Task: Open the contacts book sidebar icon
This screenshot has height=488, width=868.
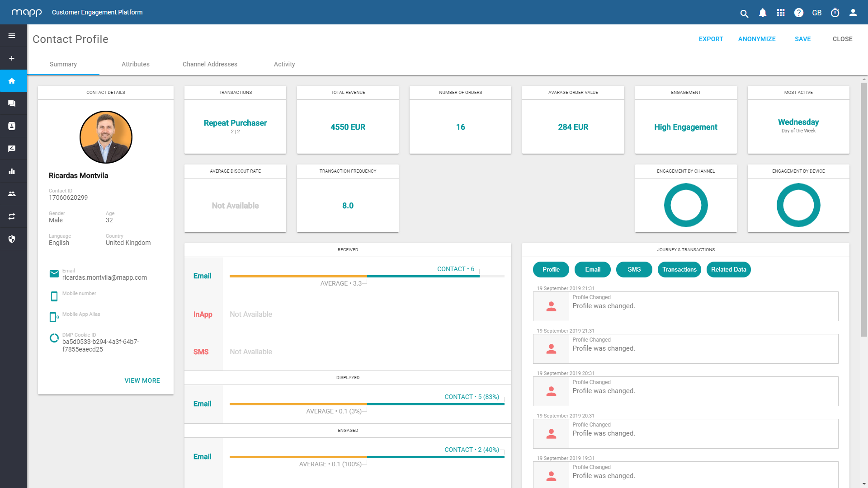Action: tap(12, 126)
